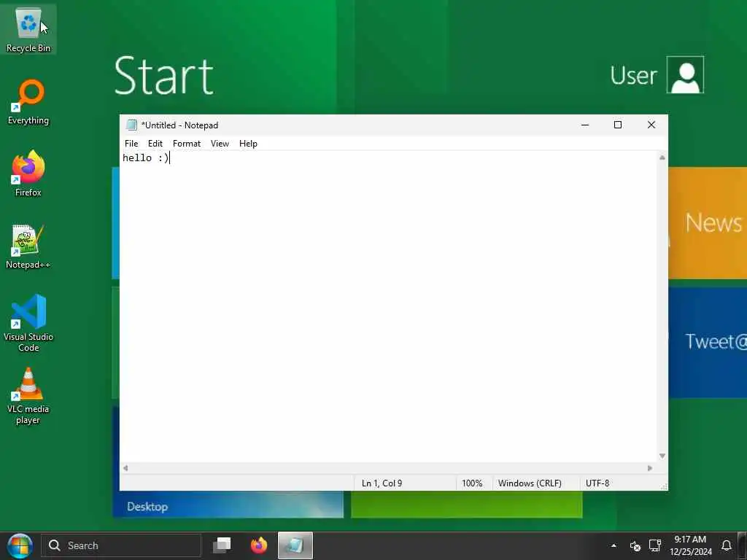Viewport: 747px width, 560px height.
Task: Select the Notepad++ desktop shortcut
Action: pyautogui.click(x=28, y=246)
